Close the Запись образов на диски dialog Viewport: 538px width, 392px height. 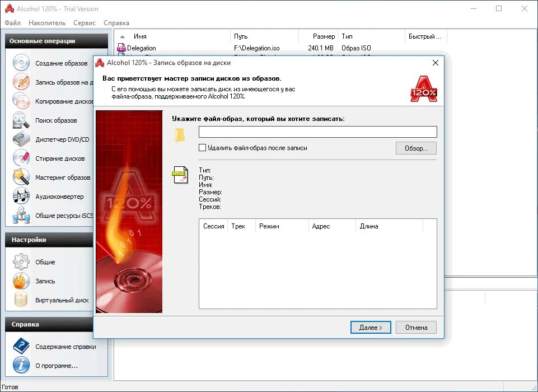[x=436, y=63]
